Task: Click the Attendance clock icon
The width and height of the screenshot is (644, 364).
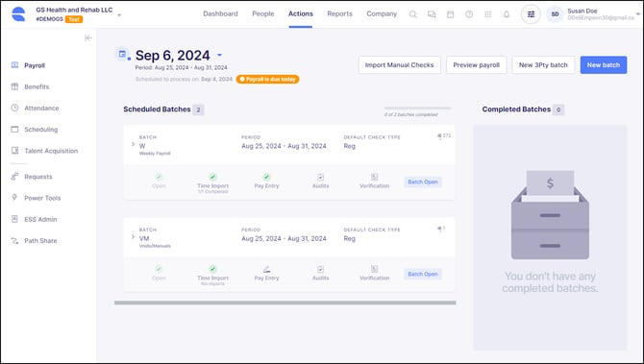Action: [x=14, y=108]
